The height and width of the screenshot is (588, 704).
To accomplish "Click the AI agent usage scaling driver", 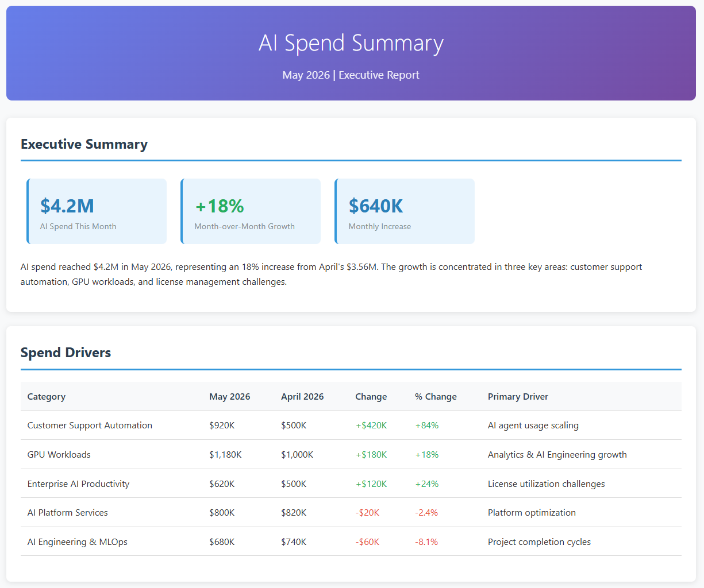I will (533, 425).
